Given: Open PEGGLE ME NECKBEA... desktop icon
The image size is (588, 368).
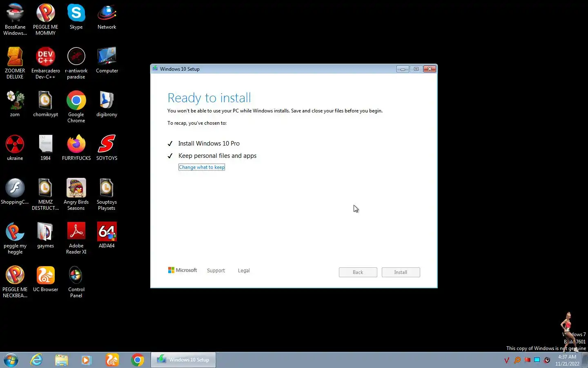Looking at the screenshot, I should click(x=15, y=282).
